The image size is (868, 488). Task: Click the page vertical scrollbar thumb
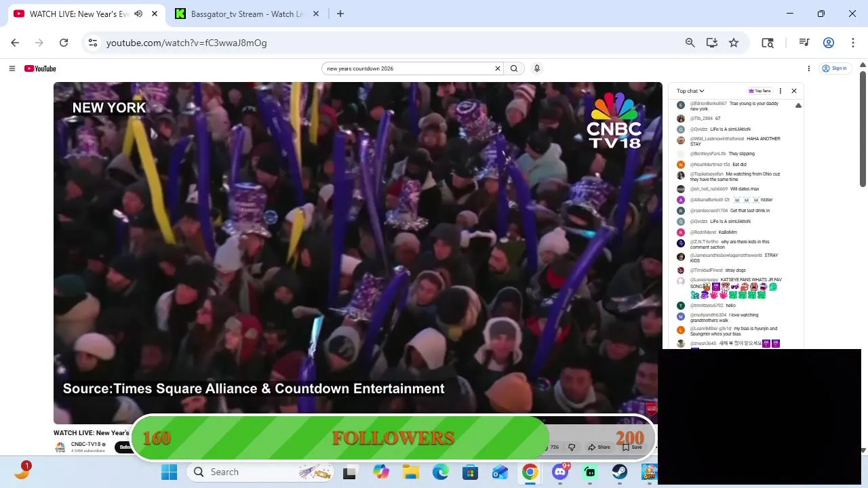[x=863, y=129]
